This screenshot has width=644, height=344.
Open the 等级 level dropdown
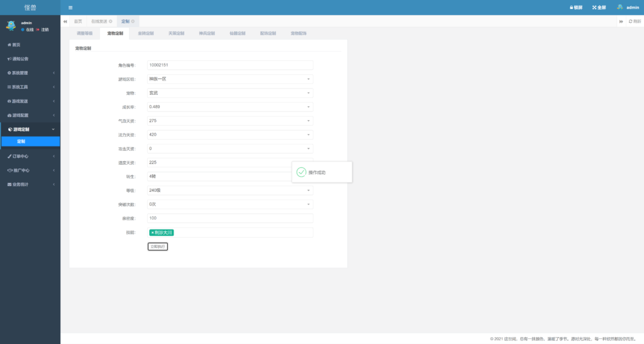pyautogui.click(x=230, y=190)
